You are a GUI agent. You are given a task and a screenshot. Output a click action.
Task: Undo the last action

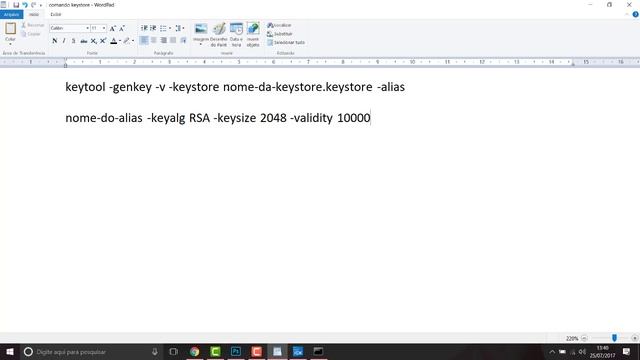(x=25, y=5)
